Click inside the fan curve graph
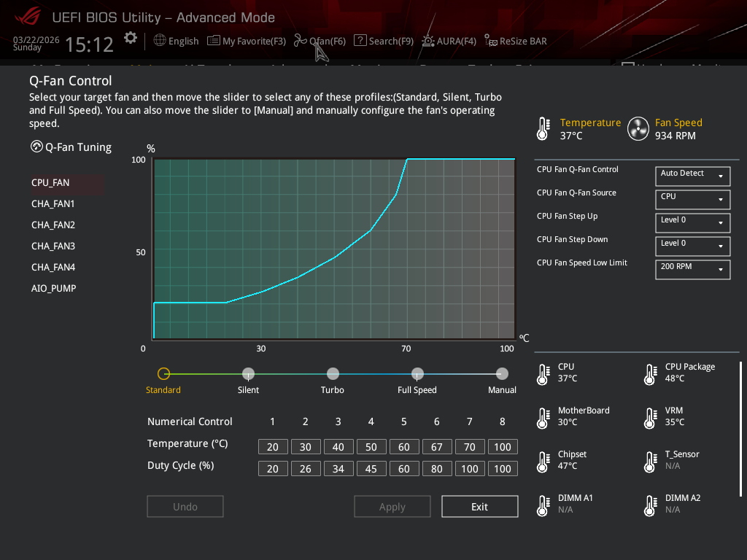The height and width of the screenshot is (560, 747). [334, 249]
